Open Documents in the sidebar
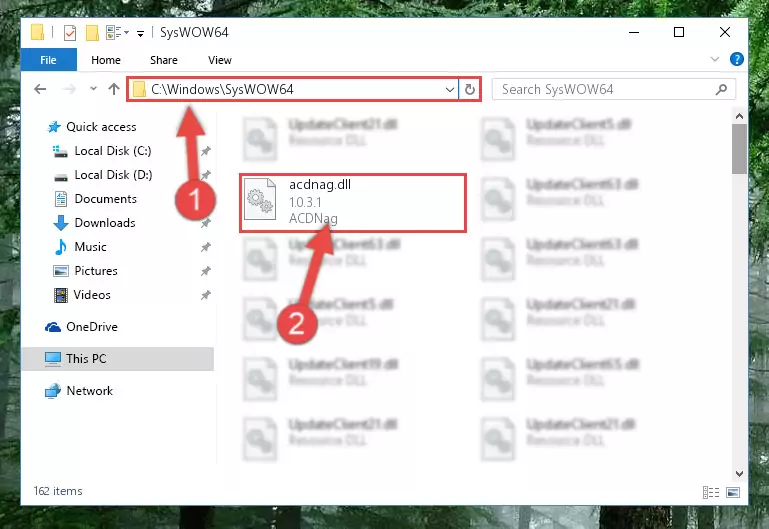This screenshot has height=529, width=769. coord(105,199)
